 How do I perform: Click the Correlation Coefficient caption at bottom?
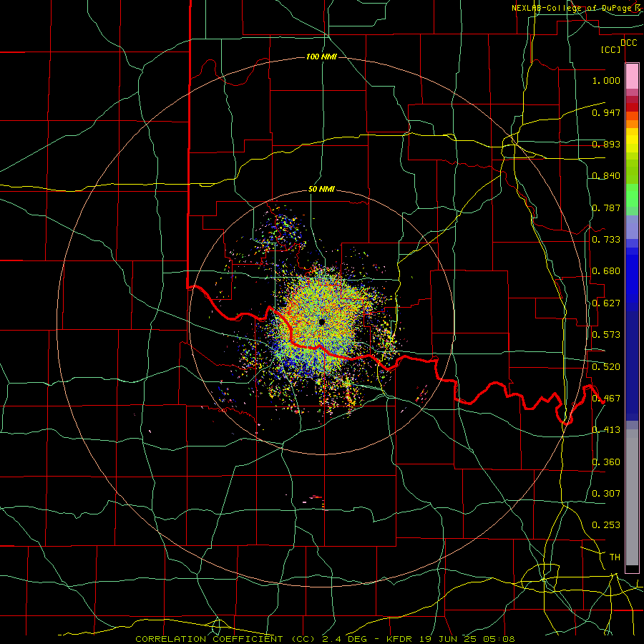(325, 639)
